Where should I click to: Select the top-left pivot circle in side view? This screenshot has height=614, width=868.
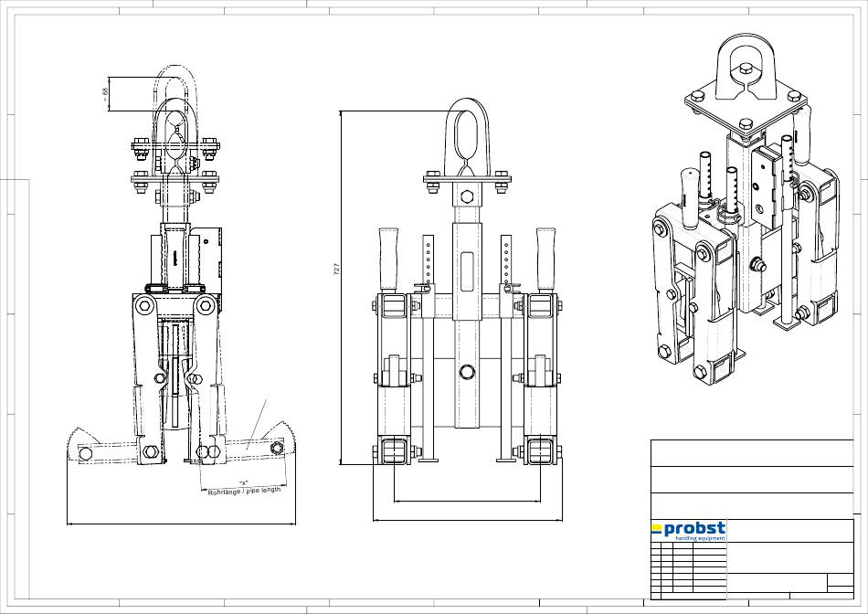tap(143, 305)
